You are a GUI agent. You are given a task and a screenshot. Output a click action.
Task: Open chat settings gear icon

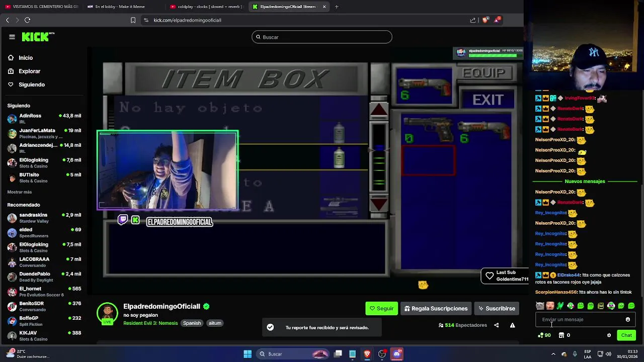[x=609, y=335]
